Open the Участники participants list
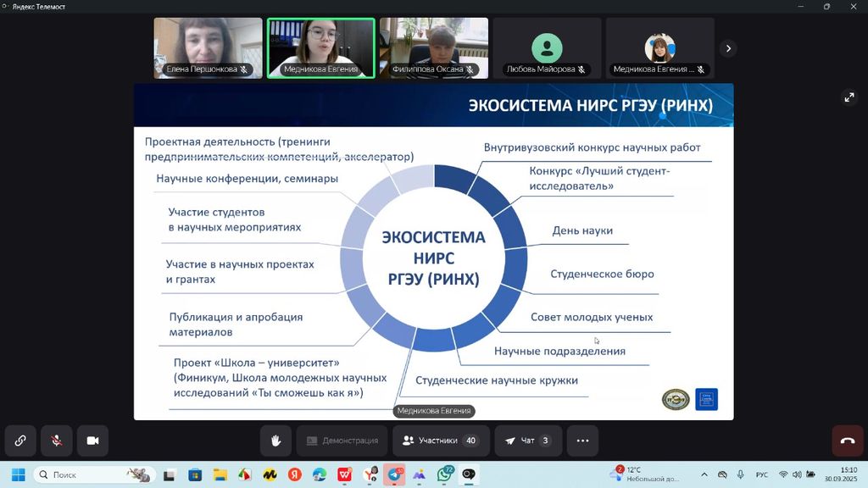The height and width of the screenshot is (488, 868). (441, 441)
